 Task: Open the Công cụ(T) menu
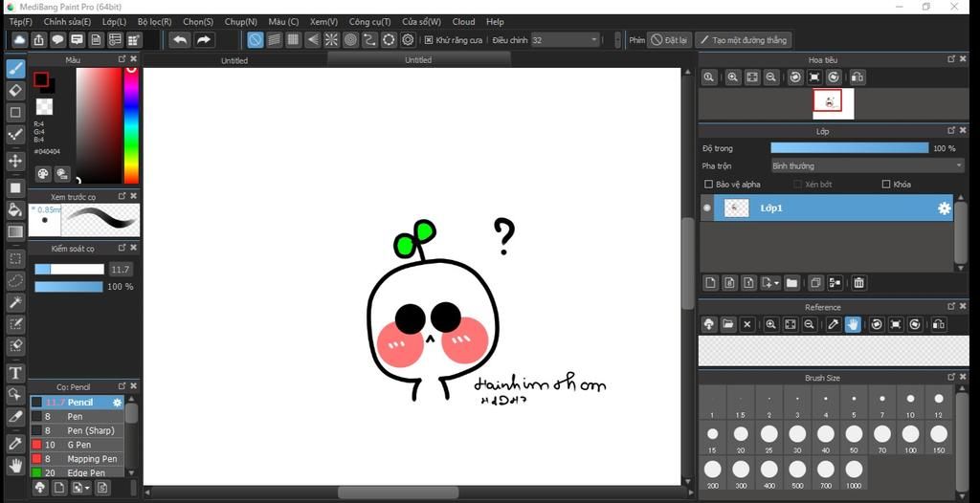pos(370,22)
